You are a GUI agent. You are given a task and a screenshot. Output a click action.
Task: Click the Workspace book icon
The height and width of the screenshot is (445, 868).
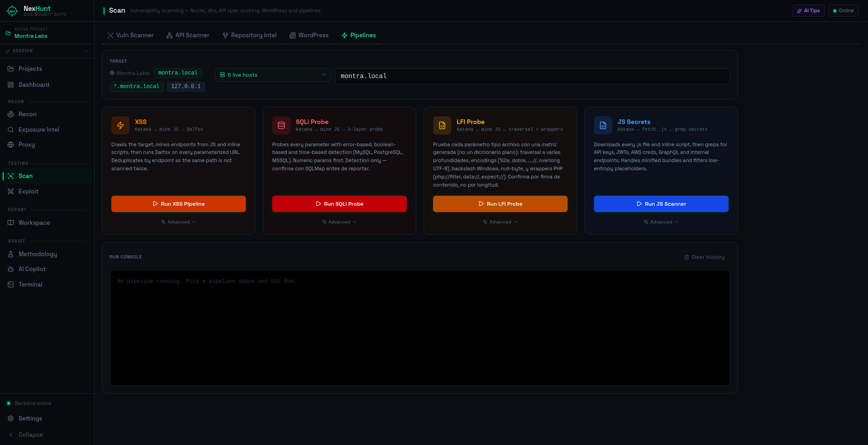11,222
